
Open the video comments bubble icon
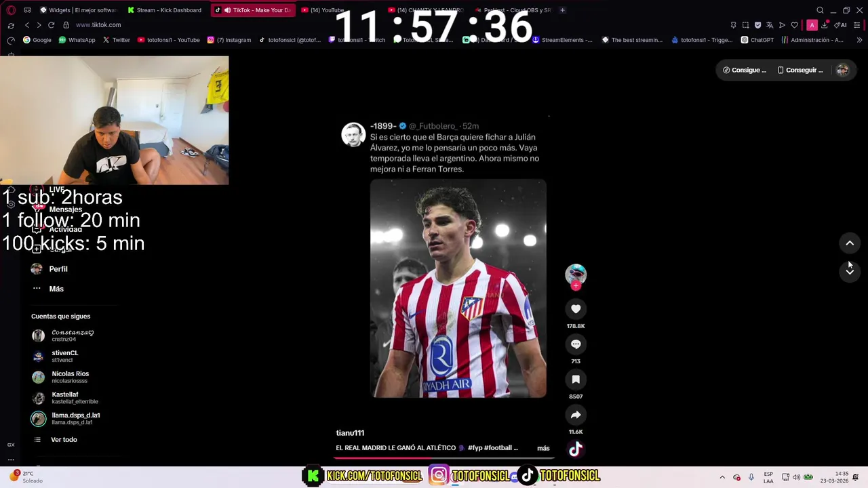click(576, 344)
